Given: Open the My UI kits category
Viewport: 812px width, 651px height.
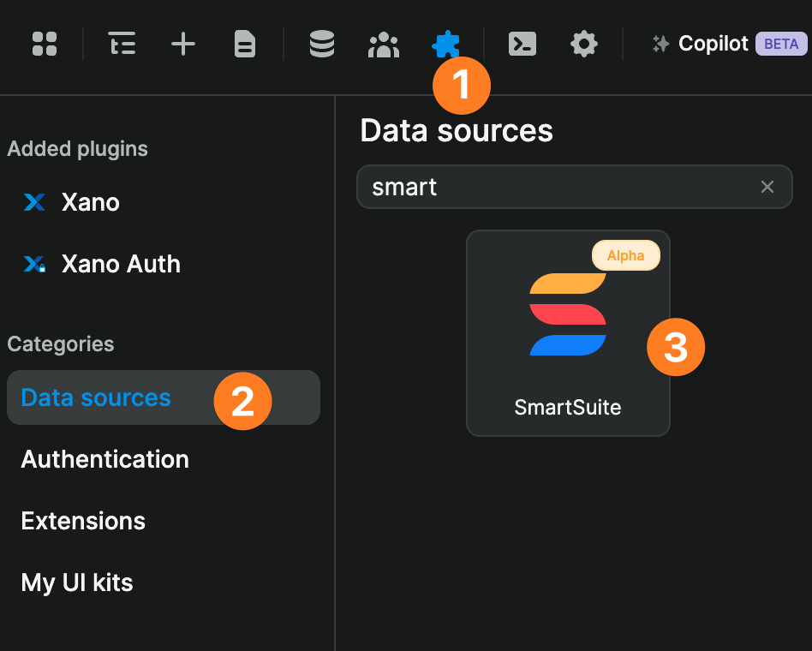Looking at the screenshot, I should click(76, 582).
